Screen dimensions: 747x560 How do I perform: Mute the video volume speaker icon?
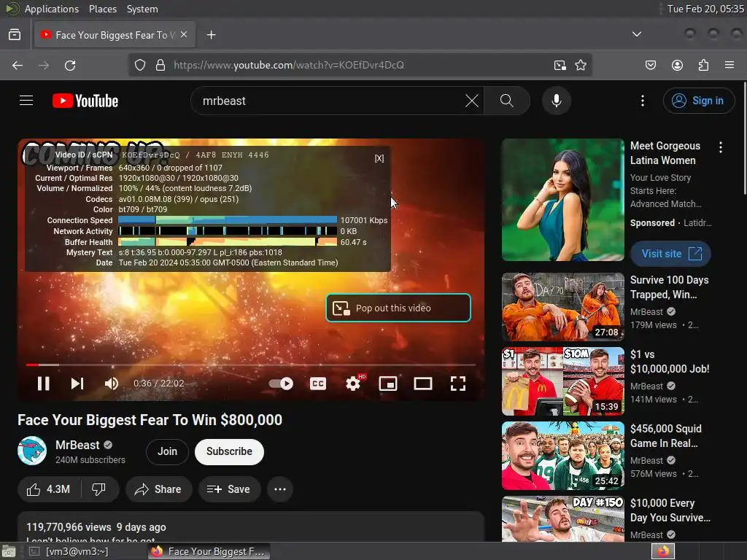click(x=112, y=384)
